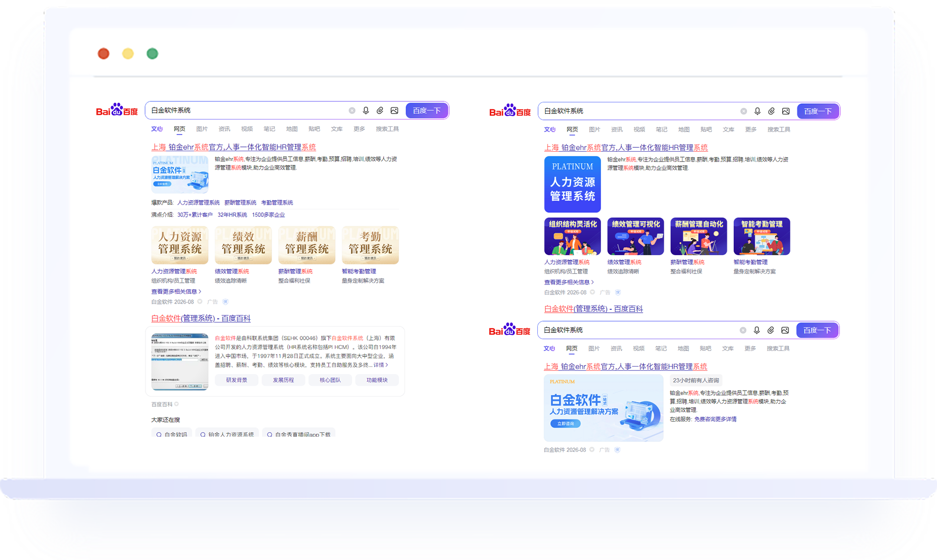Select the 地图 tab in the upper-right panel

click(684, 130)
